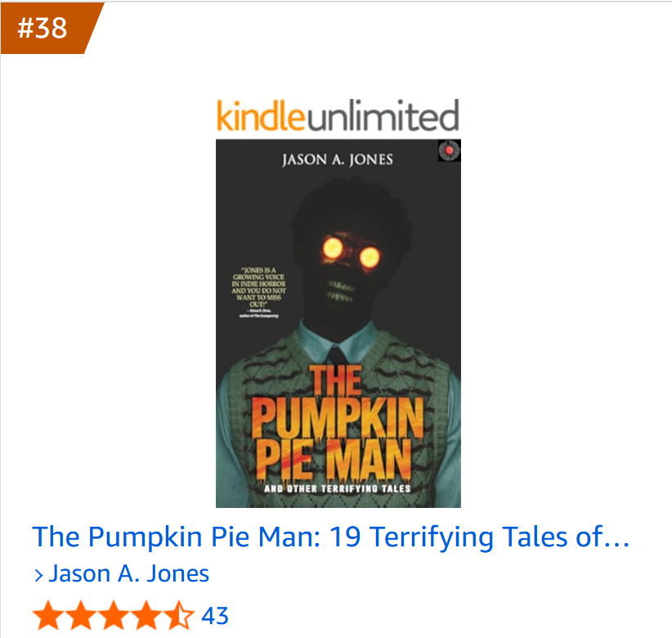Click the gray 'unlimited' word in the logo

tap(383, 115)
